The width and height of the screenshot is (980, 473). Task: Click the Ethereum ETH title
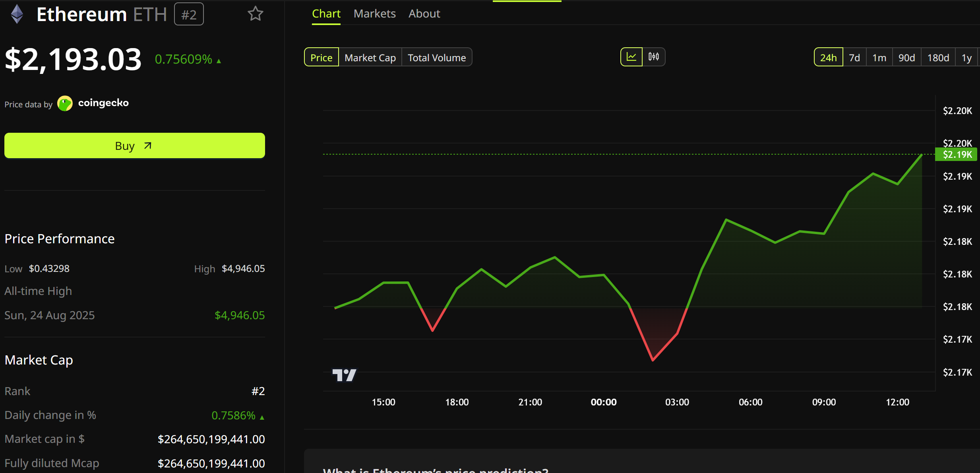tap(102, 14)
